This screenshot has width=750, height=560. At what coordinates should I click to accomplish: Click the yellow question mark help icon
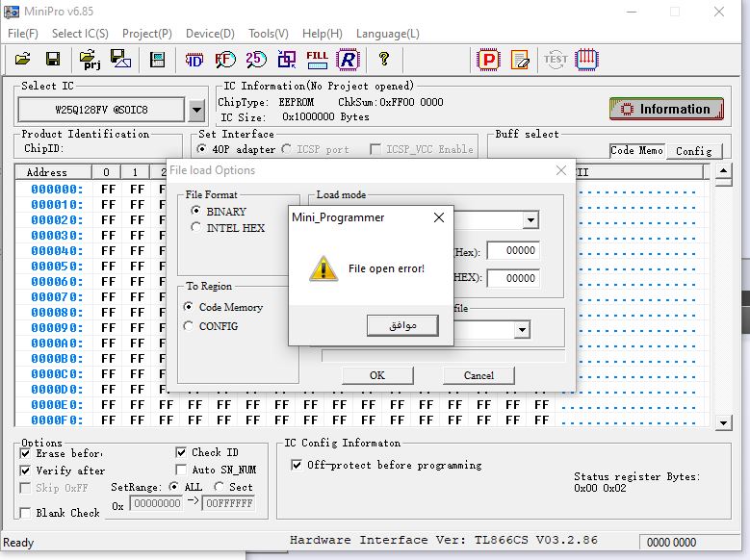[x=383, y=60]
